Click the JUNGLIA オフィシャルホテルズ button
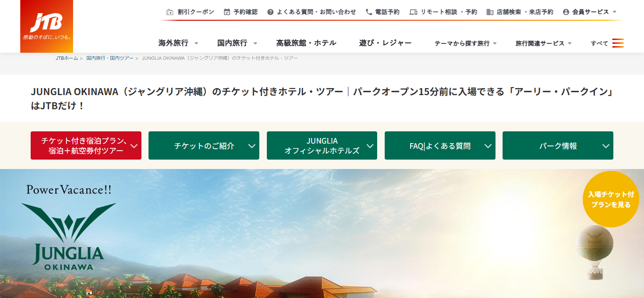The image size is (644, 298). pyautogui.click(x=322, y=145)
